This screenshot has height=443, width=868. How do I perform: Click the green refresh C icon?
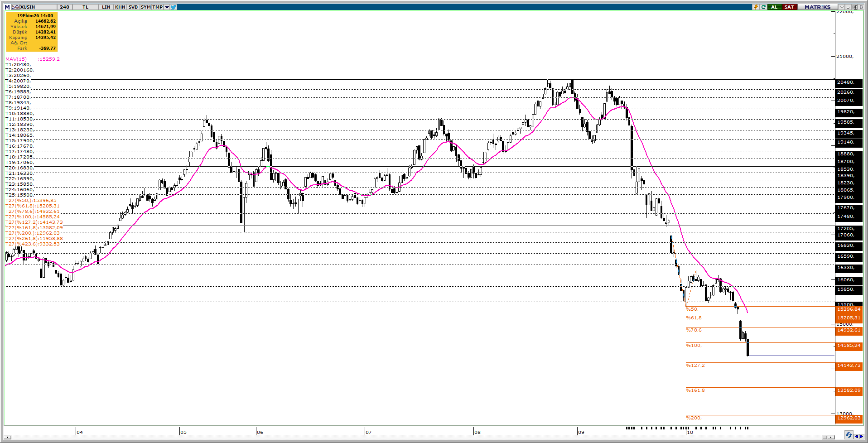763,7
